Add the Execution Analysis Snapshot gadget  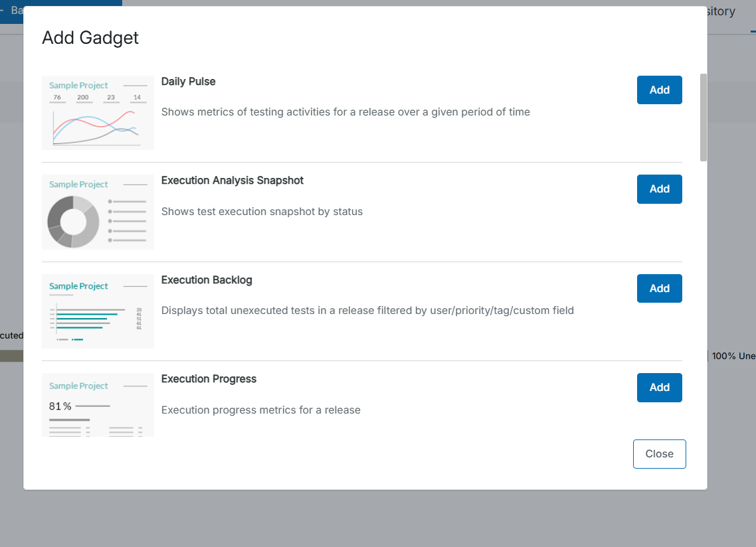pyautogui.click(x=659, y=189)
